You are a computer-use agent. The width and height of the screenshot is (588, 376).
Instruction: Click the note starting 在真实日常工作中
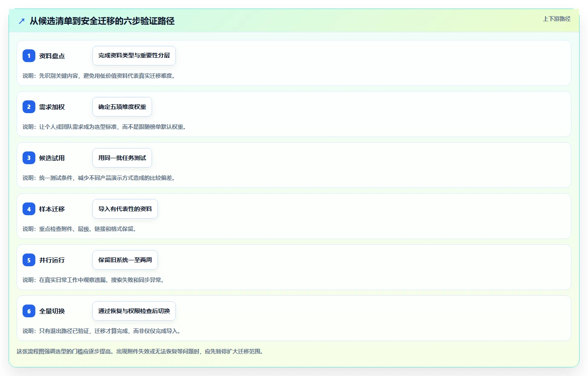pos(94,280)
